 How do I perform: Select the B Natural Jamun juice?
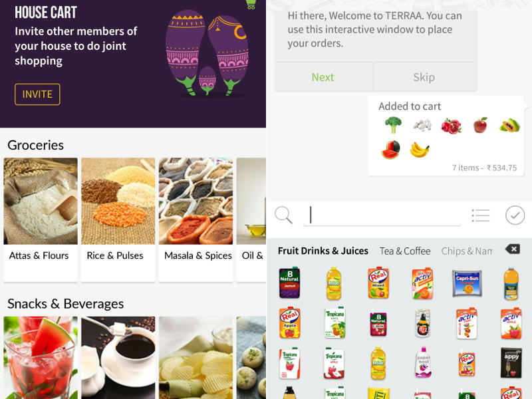pos(289,283)
